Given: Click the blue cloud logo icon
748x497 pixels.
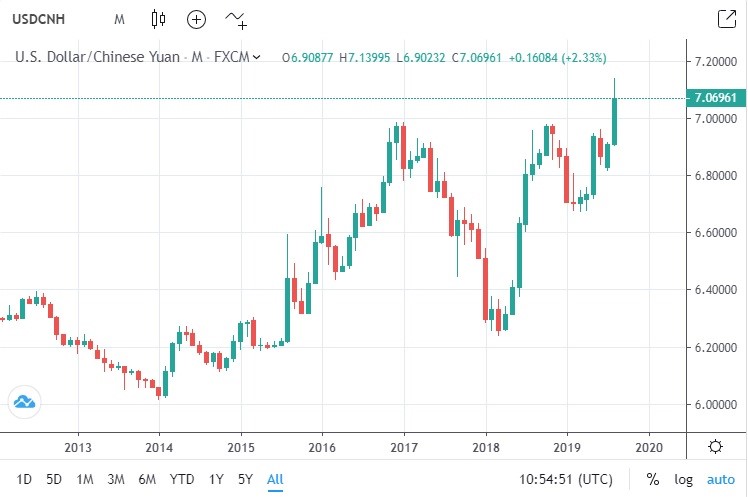Looking at the screenshot, I should coord(23,403).
